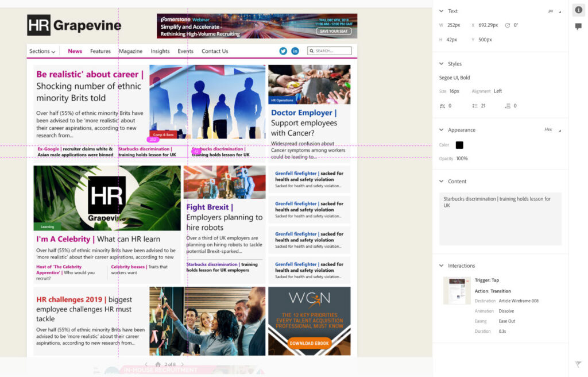This screenshot has width=588, height=377.
Task: Click the line spacing icon next to 21
Action: [x=474, y=106]
